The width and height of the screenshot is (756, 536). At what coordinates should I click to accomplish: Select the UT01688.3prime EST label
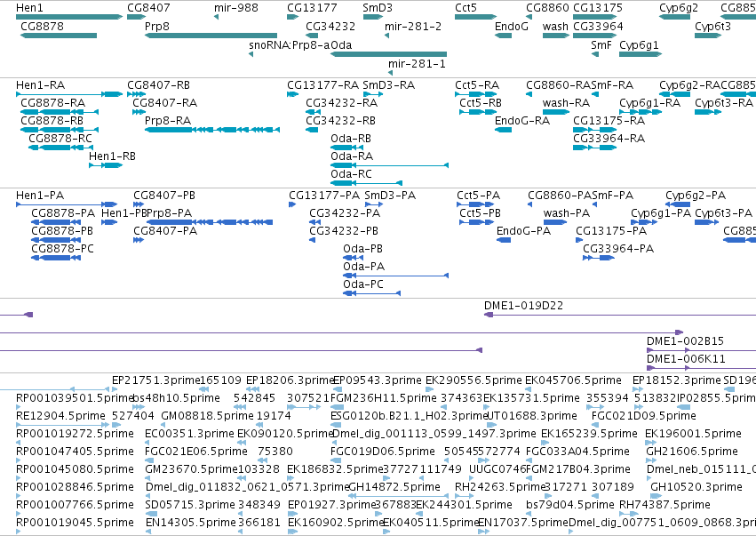point(532,416)
